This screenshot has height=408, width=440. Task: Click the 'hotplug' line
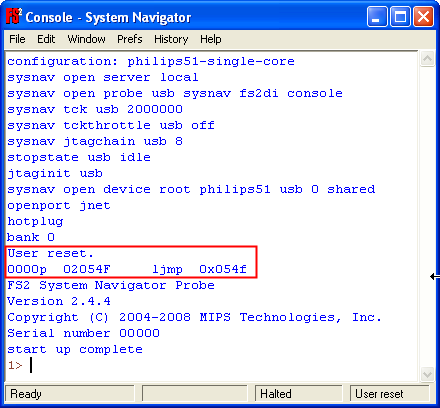[35, 221]
